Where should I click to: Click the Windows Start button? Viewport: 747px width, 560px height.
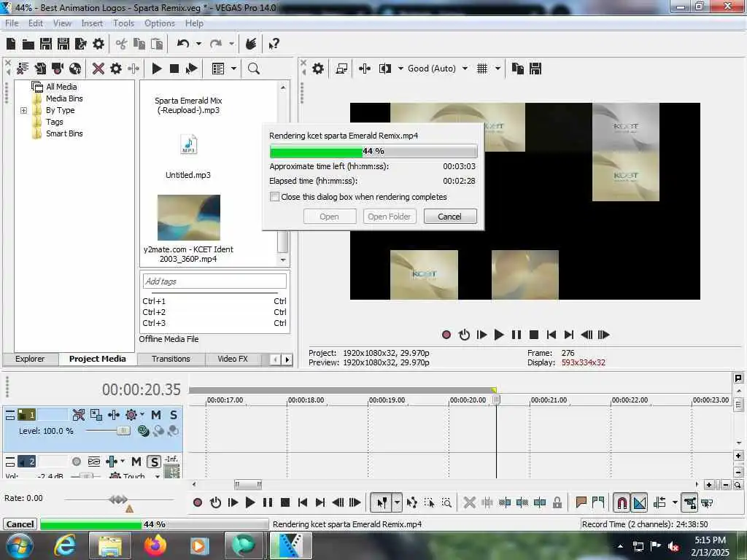click(20, 545)
